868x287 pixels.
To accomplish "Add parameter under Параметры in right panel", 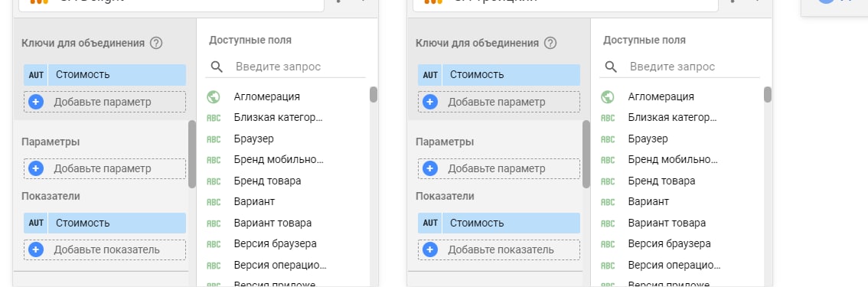I will 499,168.
